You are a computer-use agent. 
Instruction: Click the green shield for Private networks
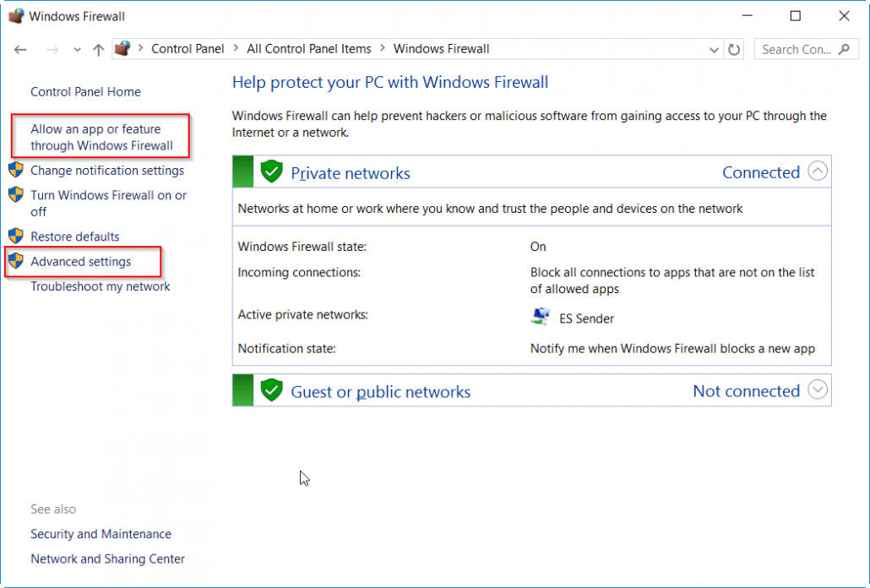click(271, 171)
